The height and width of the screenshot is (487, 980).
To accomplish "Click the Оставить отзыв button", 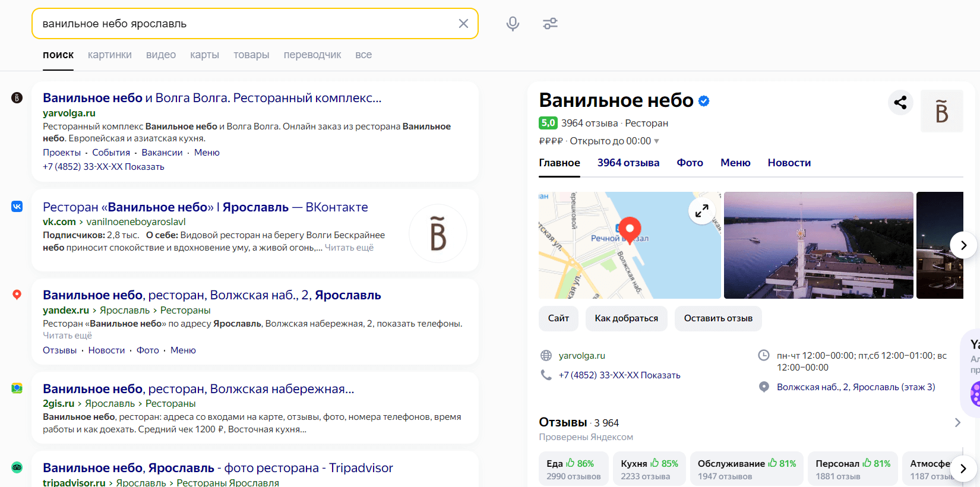I will pos(718,318).
